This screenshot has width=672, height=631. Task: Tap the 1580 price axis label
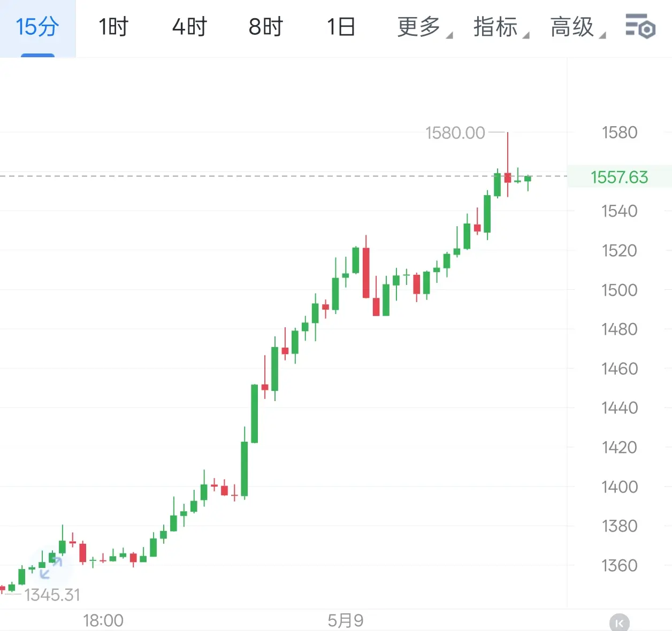(x=620, y=133)
